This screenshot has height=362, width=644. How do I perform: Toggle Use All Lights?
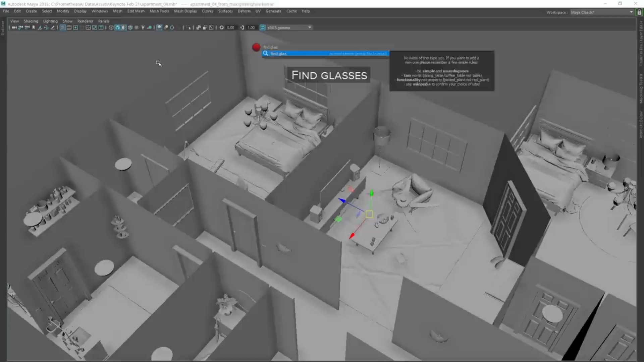tap(143, 27)
